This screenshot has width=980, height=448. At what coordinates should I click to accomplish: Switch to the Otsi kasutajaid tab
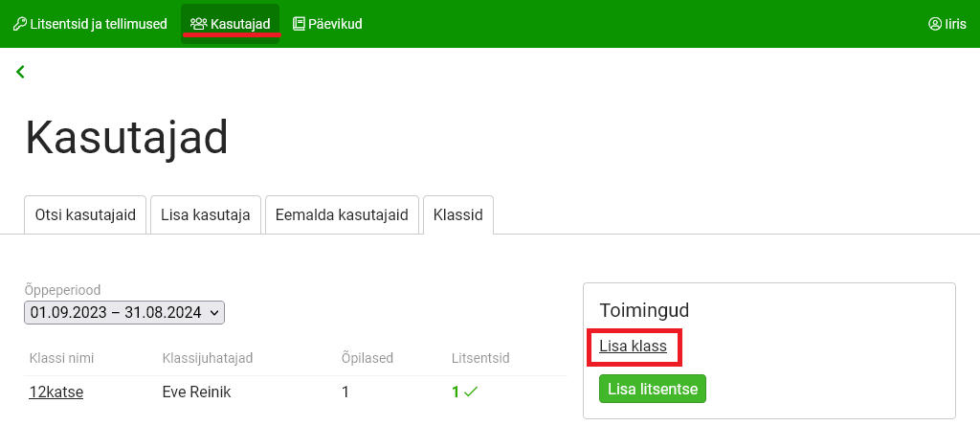pyautogui.click(x=85, y=214)
